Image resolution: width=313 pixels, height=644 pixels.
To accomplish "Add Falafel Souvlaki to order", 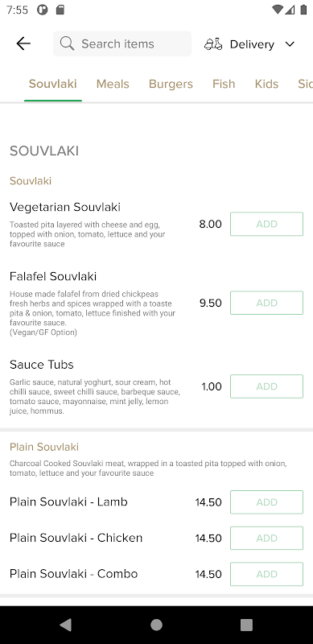I will [x=266, y=303].
